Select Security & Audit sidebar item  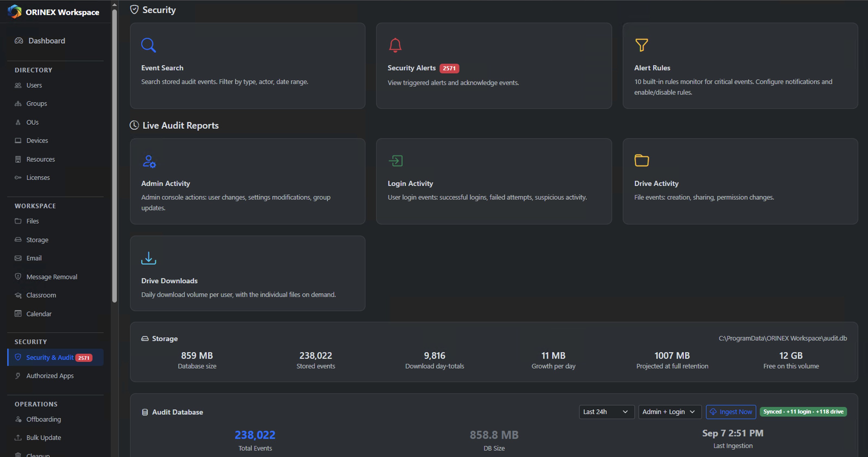pos(55,357)
